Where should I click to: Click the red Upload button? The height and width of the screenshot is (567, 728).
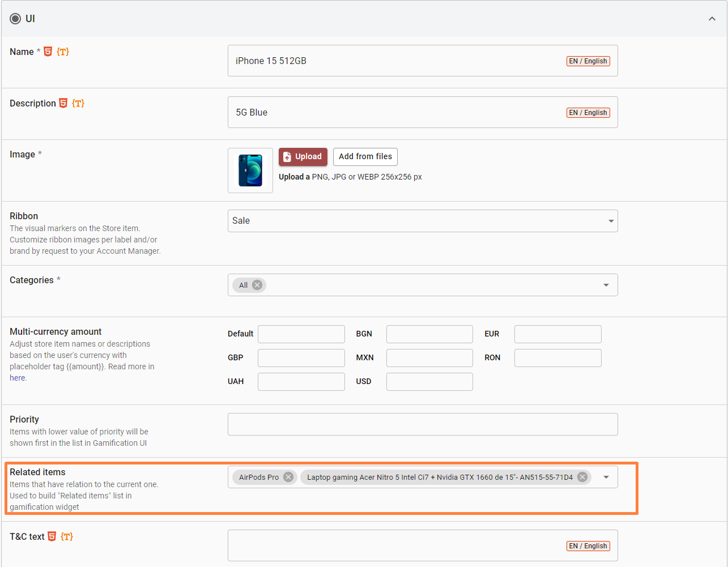tap(303, 157)
